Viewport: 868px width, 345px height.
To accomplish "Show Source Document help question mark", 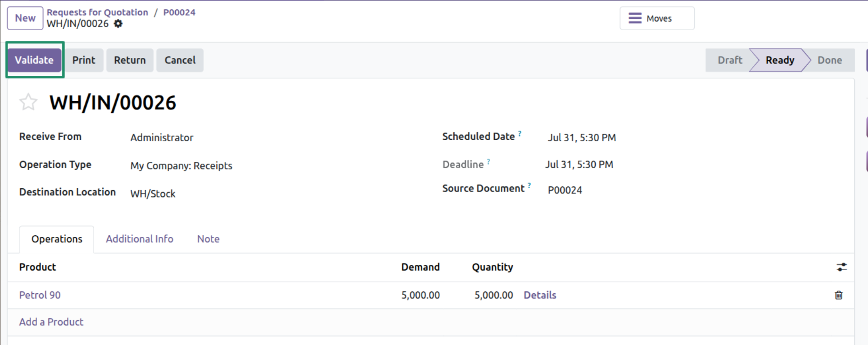I will point(529,185).
